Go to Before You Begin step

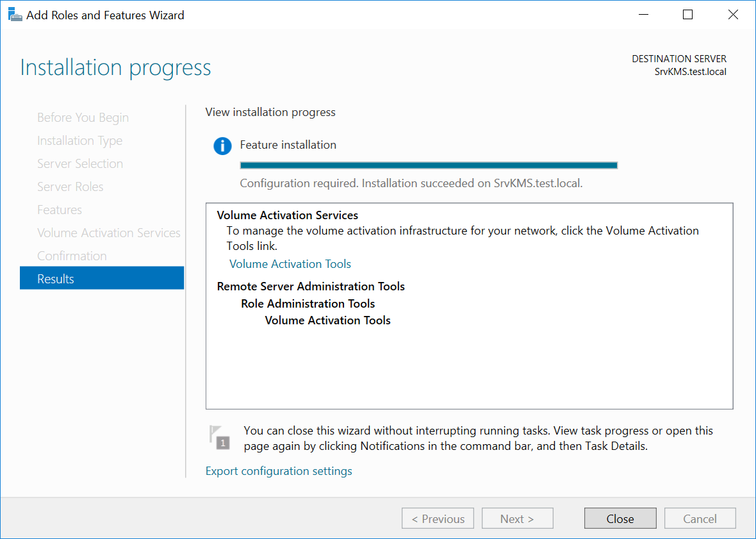pos(83,118)
